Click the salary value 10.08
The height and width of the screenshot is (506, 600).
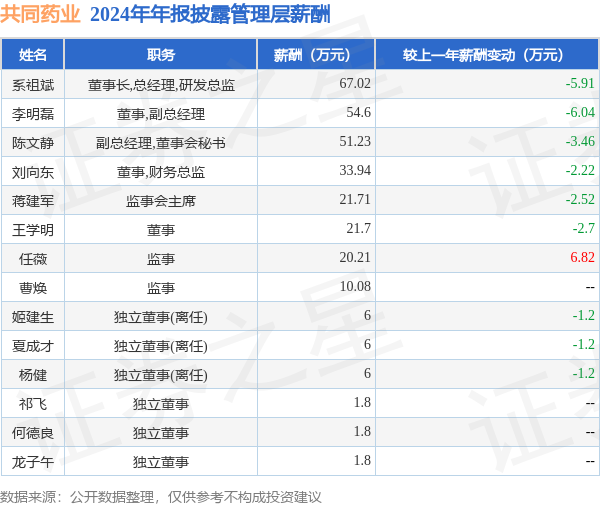pos(355,287)
